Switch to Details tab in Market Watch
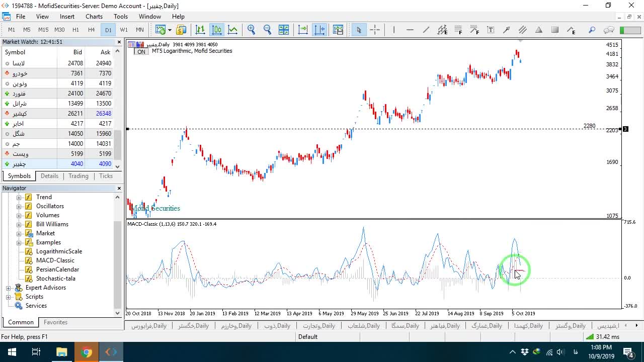644x362 pixels. coord(49,176)
